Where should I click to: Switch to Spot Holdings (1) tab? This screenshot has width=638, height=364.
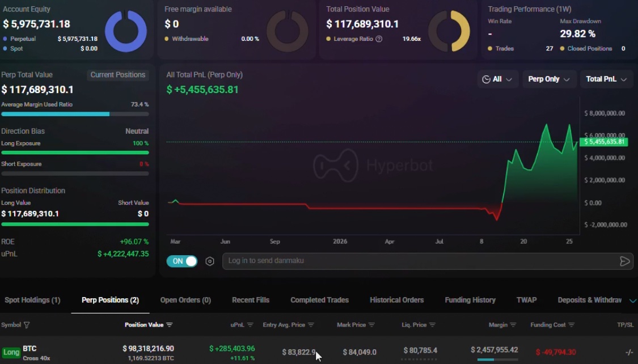pyautogui.click(x=32, y=300)
